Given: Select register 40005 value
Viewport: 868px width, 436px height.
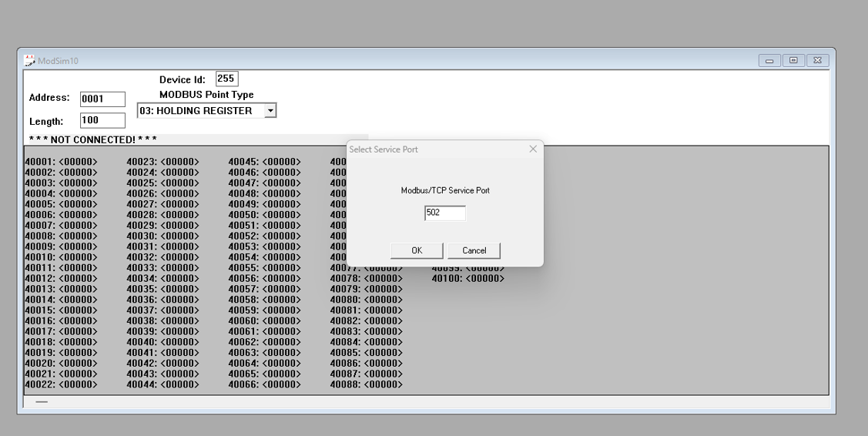Looking at the screenshot, I should [78, 204].
